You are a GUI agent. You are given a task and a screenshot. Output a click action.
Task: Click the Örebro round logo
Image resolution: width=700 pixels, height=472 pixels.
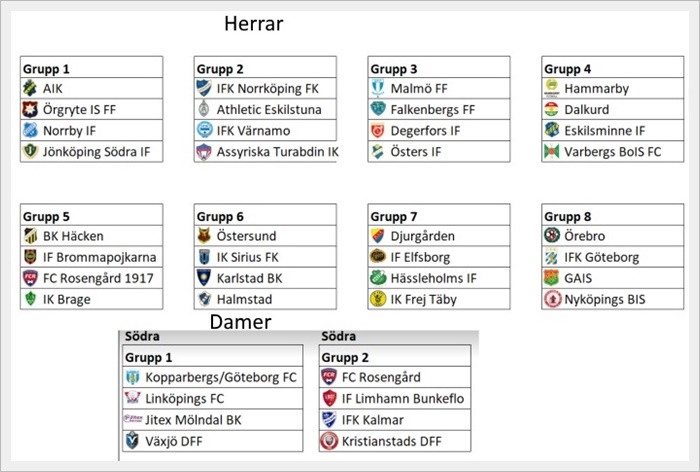click(x=552, y=235)
